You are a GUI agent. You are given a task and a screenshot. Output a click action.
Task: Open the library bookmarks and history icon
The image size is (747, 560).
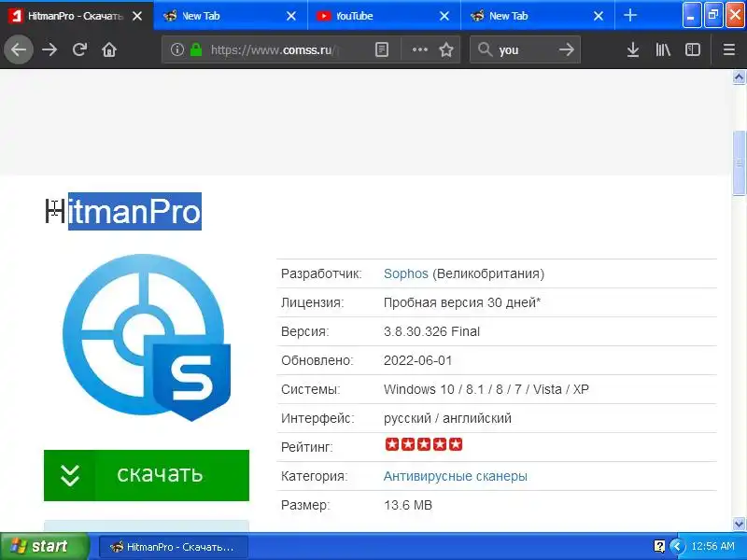(663, 49)
